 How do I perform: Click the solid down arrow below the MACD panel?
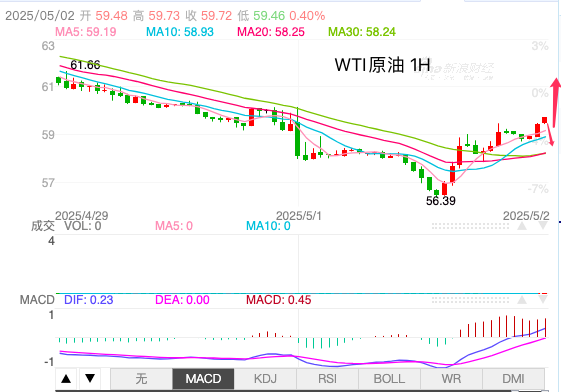point(90,378)
